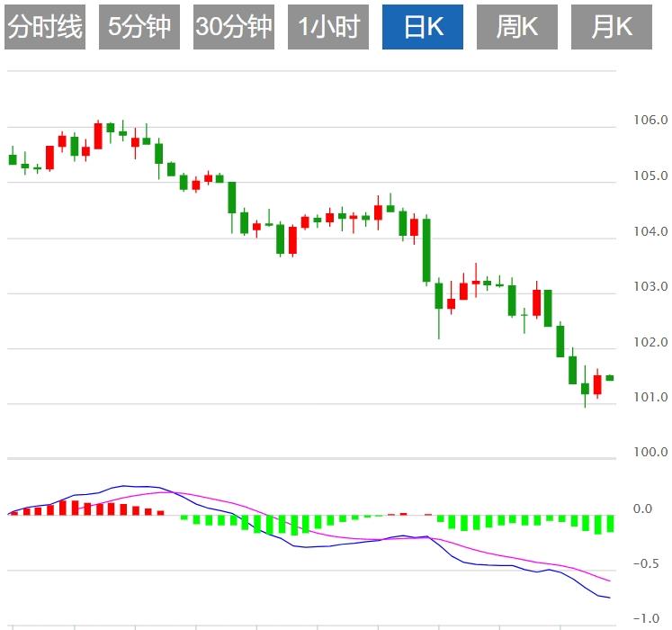The width and height of the screenshot is (672, 630).
Task: Click the MACD 0.0 axis label
Action: pyautogui.click(x=642, y=509)
